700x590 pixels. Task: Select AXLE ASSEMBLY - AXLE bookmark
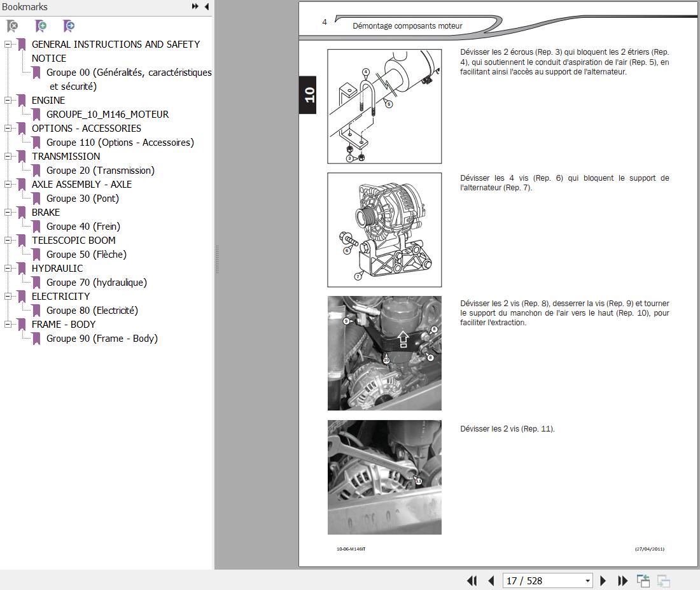81,184
